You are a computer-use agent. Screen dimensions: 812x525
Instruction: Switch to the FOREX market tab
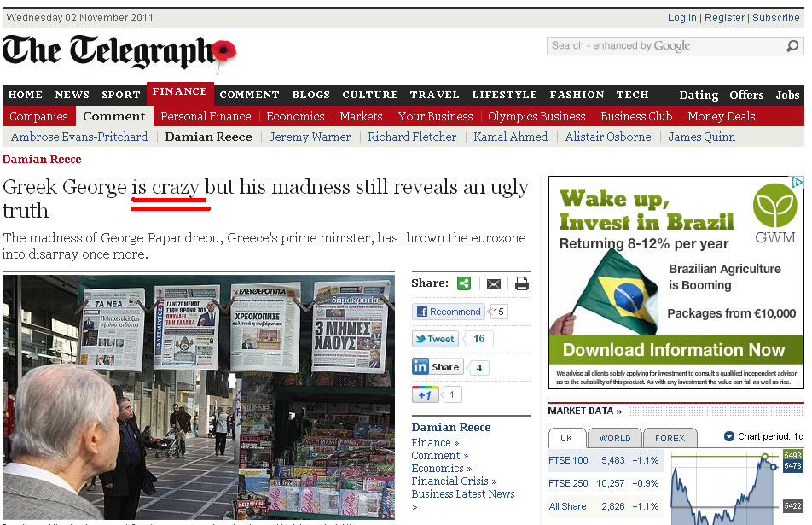coord(670,438)
